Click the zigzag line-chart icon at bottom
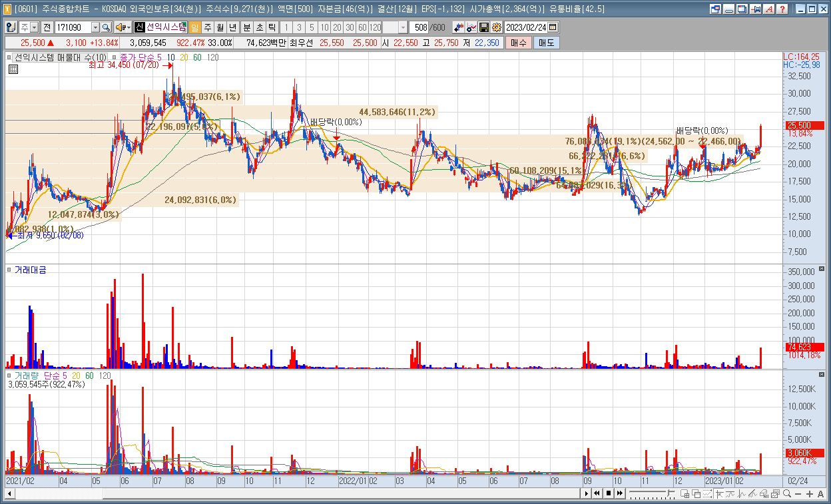Viewport: 831px width, 504px height. click(741, 493)
